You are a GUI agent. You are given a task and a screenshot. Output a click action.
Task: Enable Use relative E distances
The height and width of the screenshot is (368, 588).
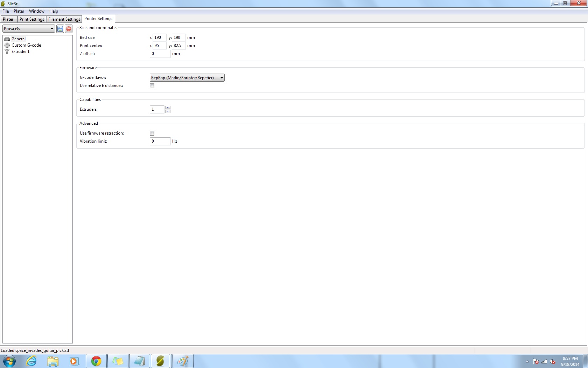(152, 86)
